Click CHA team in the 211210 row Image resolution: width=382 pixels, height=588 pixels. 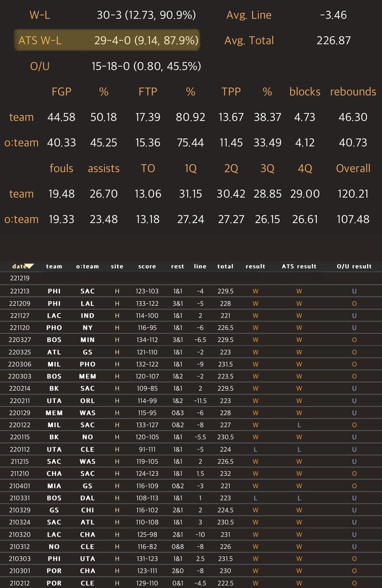coord(54,474)
